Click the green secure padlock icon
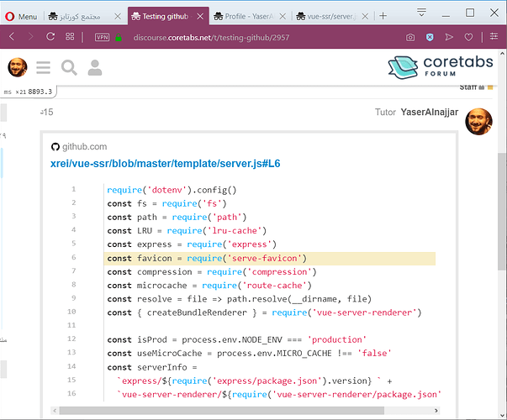 tap(119, 37)
